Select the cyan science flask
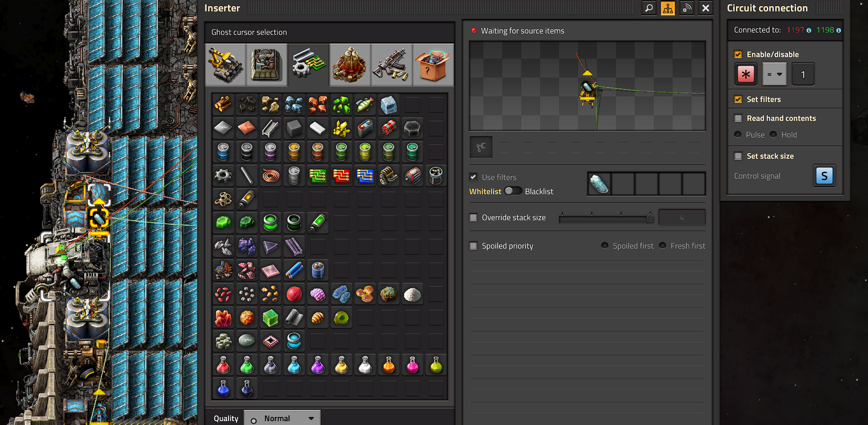This screenshot has height=425, width=868. tap(294, 365)
